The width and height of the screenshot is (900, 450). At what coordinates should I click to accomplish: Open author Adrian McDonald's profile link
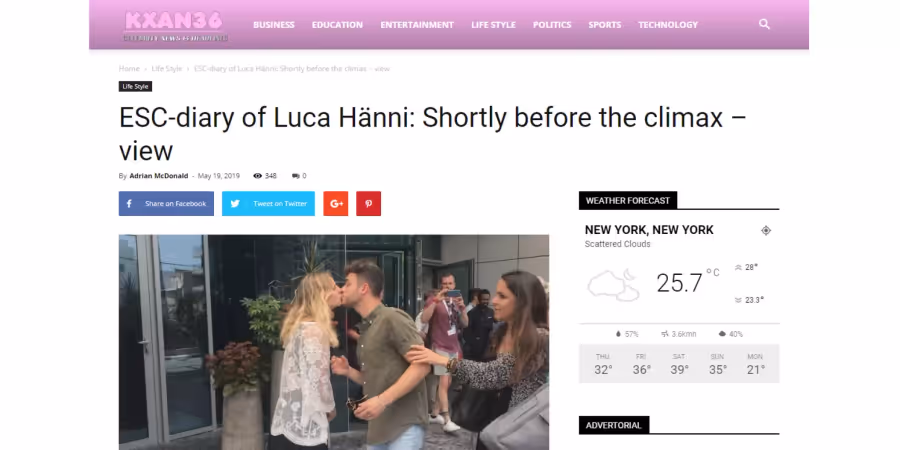[x=158, y=176]
